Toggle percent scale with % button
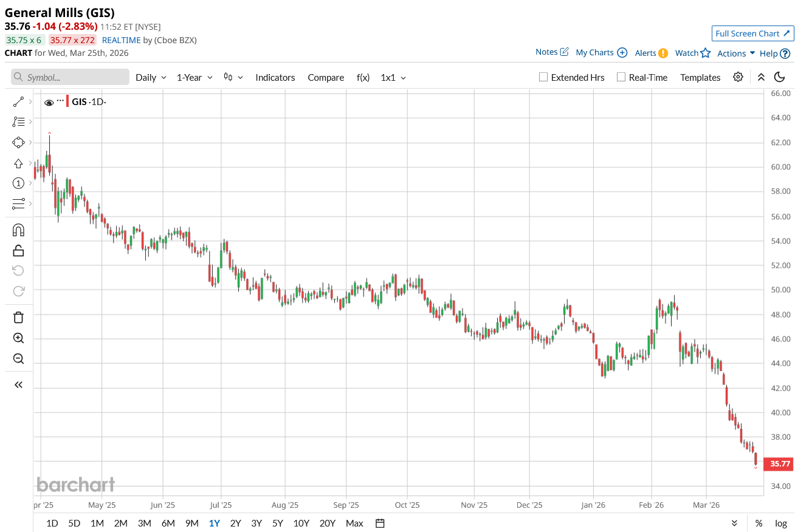This screenshot has width=795, height=532. [759, 523]
